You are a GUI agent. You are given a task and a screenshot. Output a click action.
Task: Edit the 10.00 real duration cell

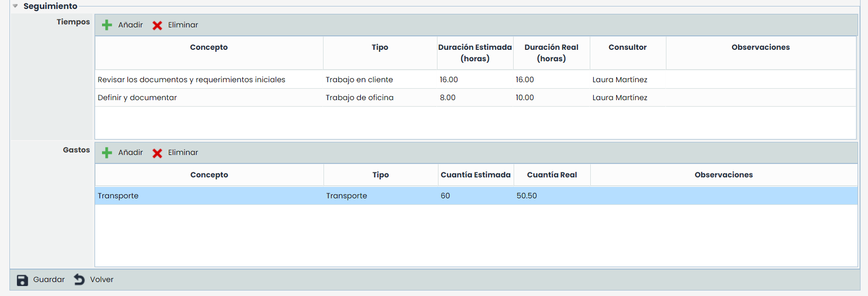[x=525, y=98]
